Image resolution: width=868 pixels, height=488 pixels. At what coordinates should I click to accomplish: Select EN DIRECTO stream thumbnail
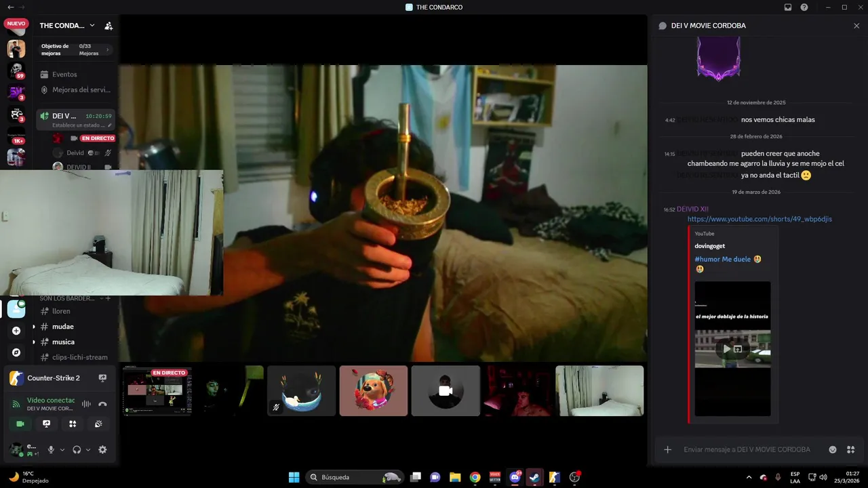[x=157, y=391]
